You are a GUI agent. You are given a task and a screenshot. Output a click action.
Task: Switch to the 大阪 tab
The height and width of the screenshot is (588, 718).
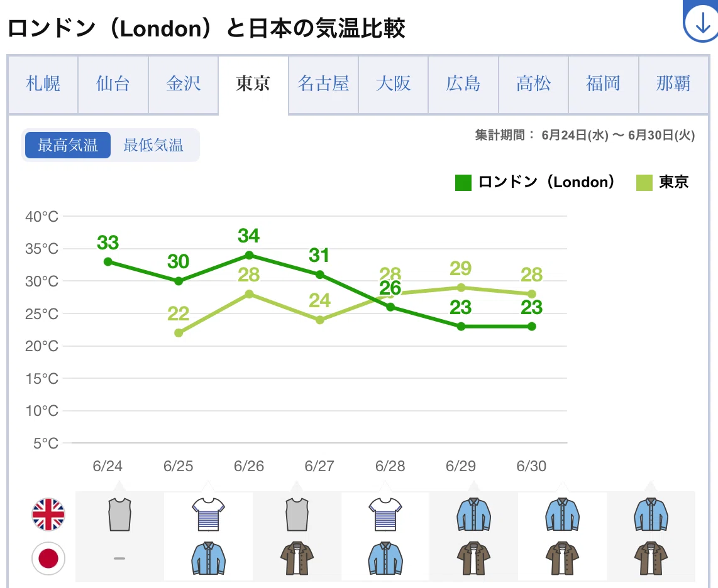(x=394, y=84)
